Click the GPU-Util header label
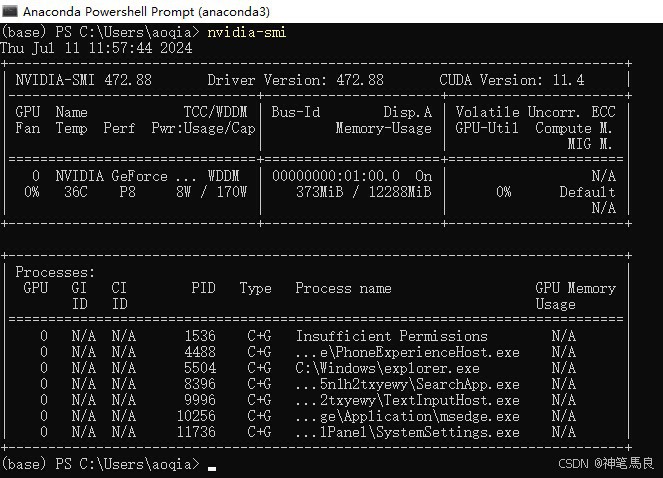The width and height of the screenshot is (663, 478). pyautogui.click(x=487, y=128)
